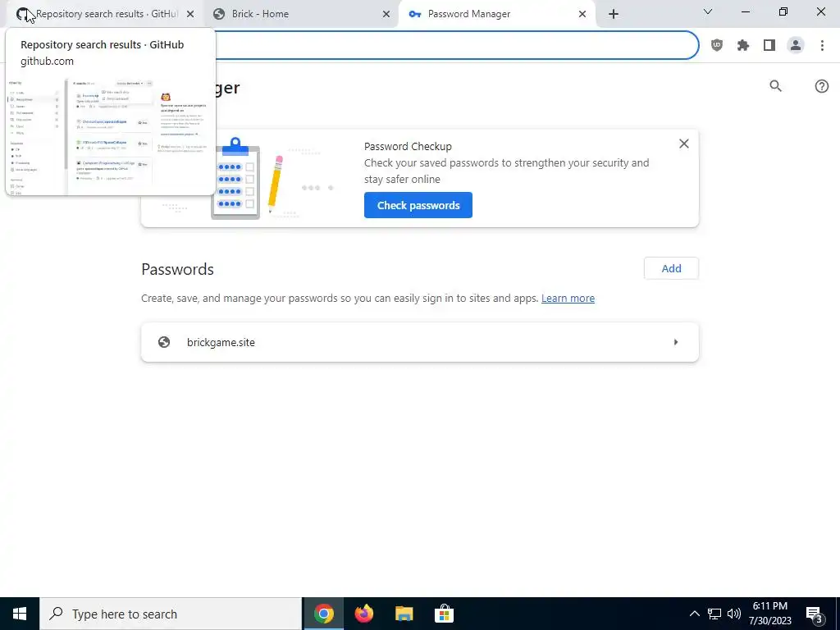840x630 pixels.
Task: Click the taskbar search box
Action: click(171, 614)
